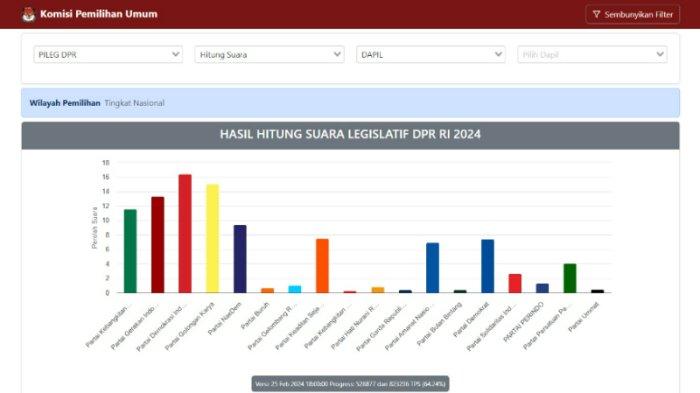
Task: Click the Partai Keadilan Sejahtera axis label
Action: click(x=299, y=327)
